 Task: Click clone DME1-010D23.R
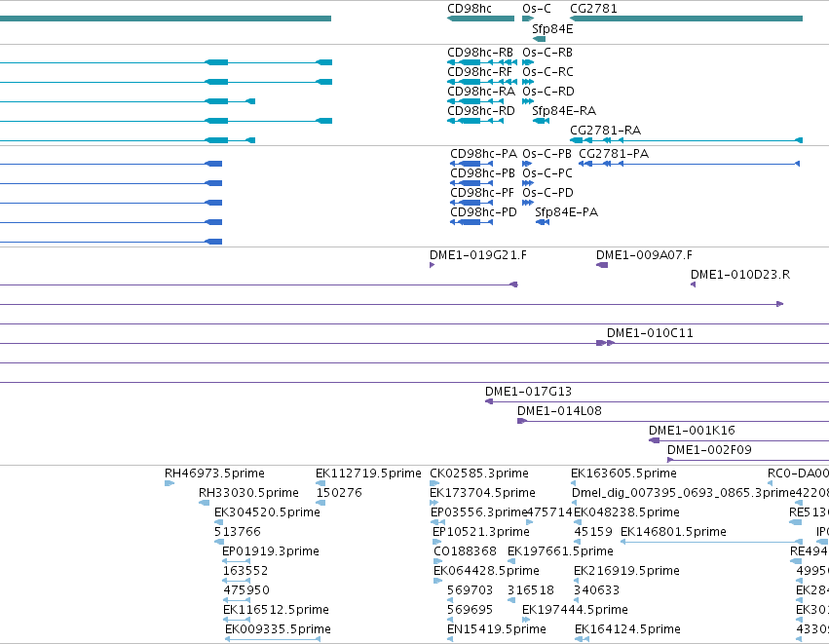pyautogui.click(x=740, y=275)
